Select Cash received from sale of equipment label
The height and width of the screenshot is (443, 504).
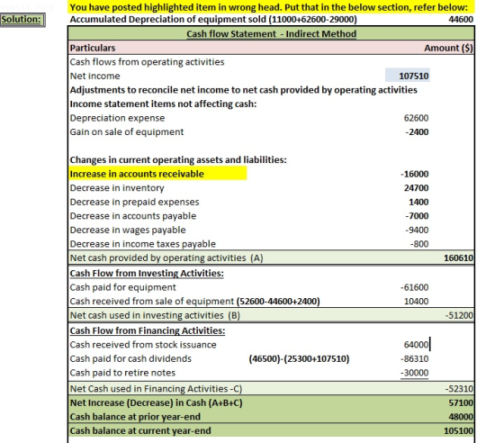(x=152, y=302)
